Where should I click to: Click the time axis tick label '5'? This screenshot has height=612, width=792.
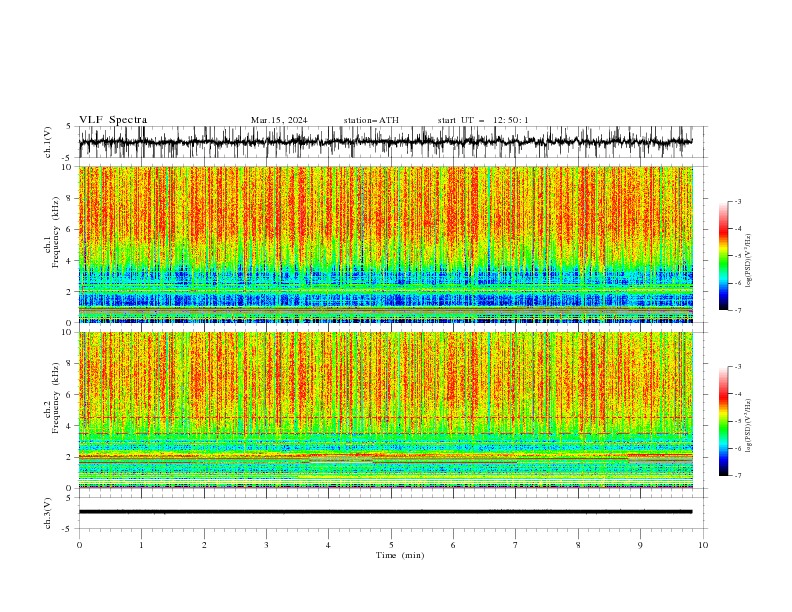pos(391,545)
